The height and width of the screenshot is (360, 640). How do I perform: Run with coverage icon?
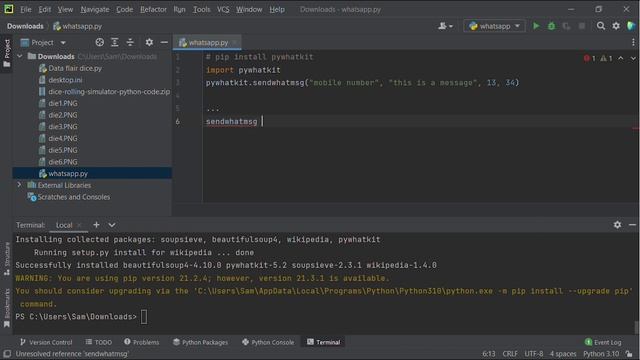pyautogui.click(x=567, y=26)
